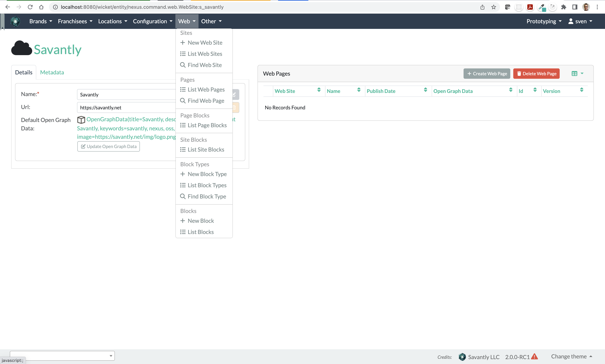This screenshot has width=605, height=364.
Task: Expand the Other menu
Action: point(211,21)
